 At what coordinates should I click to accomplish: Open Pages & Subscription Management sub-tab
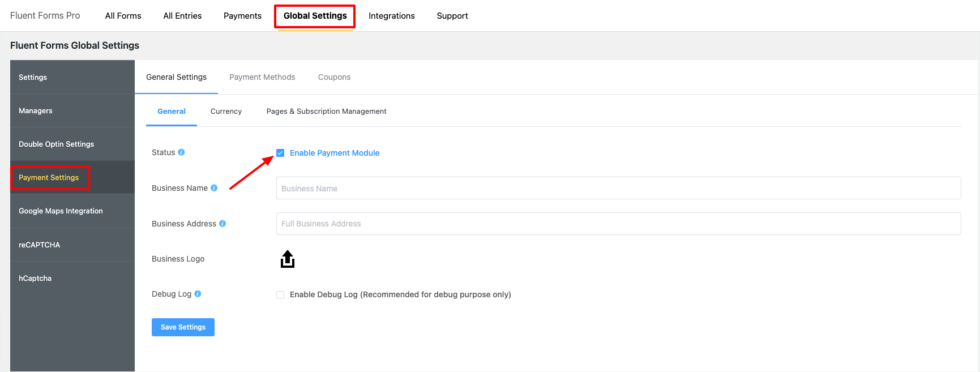326,111
